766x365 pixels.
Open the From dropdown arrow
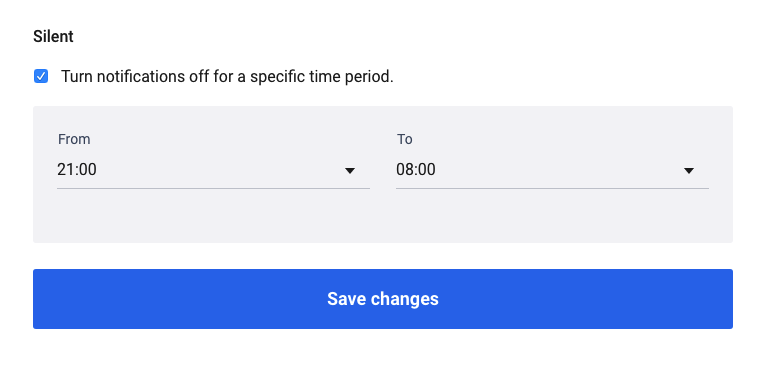pyautogui.click(x=350, y=171)
